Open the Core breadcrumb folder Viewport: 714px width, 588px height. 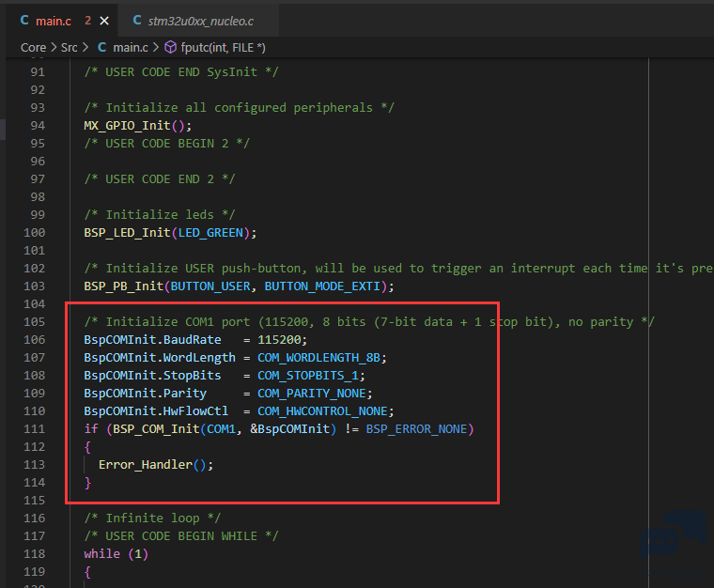pos(33,47)
